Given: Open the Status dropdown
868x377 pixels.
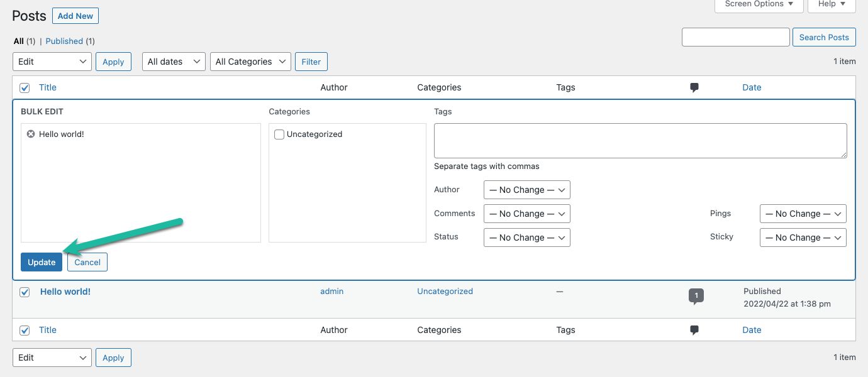Looking at the screenshot, I should click(526, 238).
